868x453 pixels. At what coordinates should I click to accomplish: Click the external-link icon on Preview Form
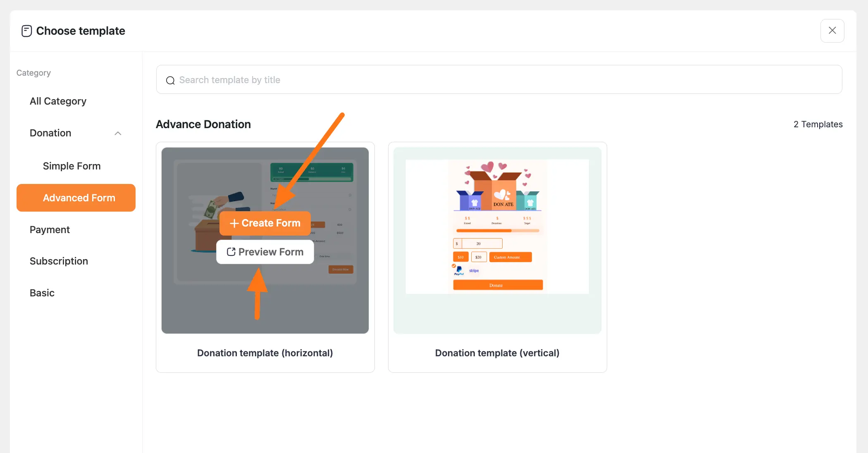pos(231,252)
